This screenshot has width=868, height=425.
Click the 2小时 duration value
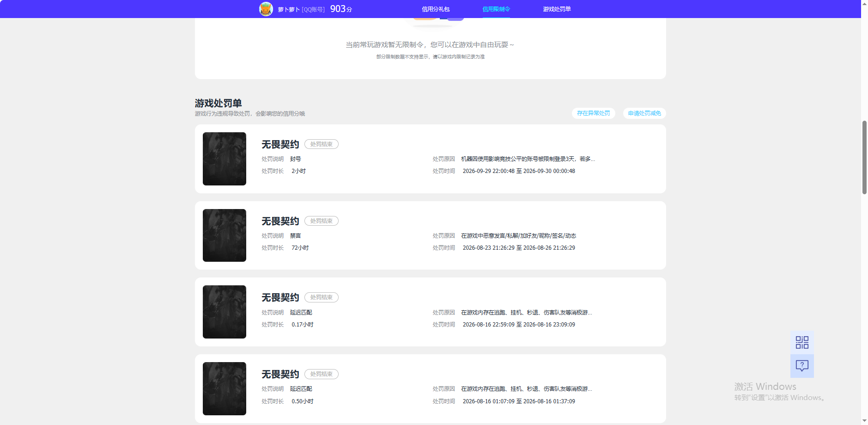click(298, 171)
